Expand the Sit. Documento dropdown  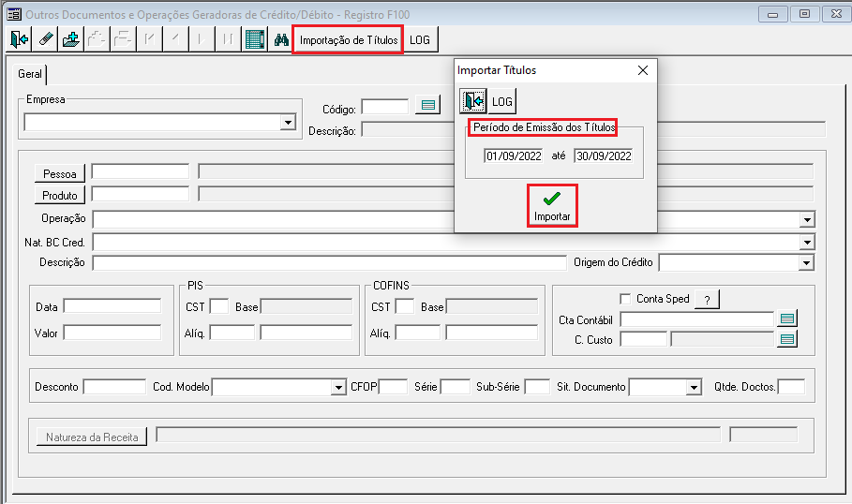(694, 387)
